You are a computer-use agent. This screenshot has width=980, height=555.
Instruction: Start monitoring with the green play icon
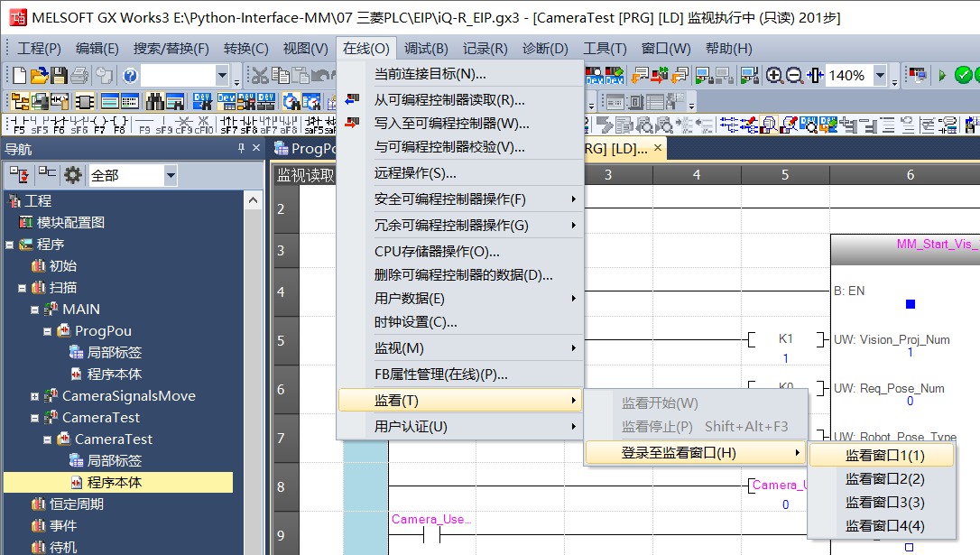[942, 76]
